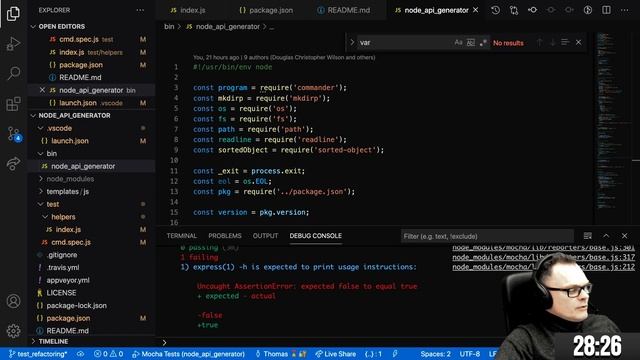This screenshot has width=640, height=360.
Task: Toggle Use Regular Expression in find
Action: click(483, 42)
